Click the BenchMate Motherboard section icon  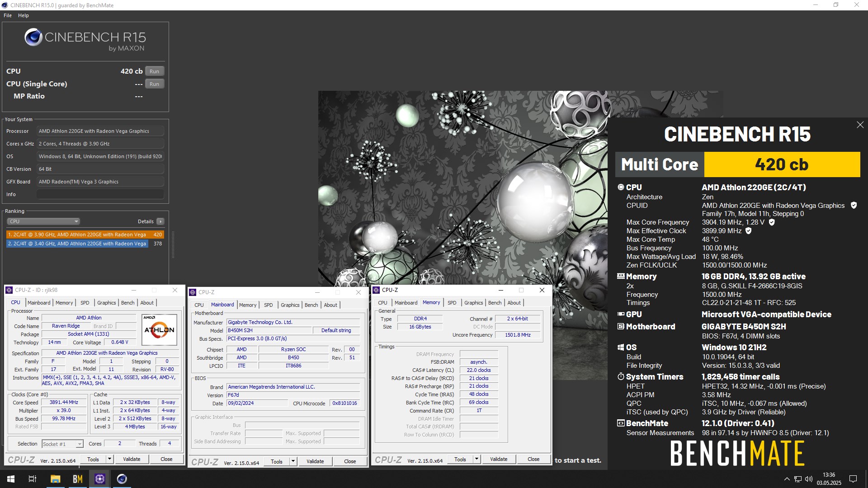[x=621, y=326]
